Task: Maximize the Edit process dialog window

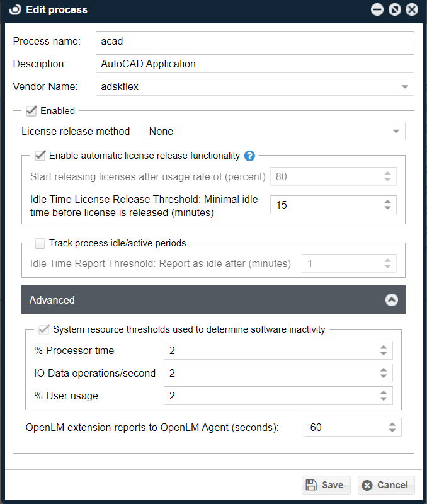Action: coord(394,9)
